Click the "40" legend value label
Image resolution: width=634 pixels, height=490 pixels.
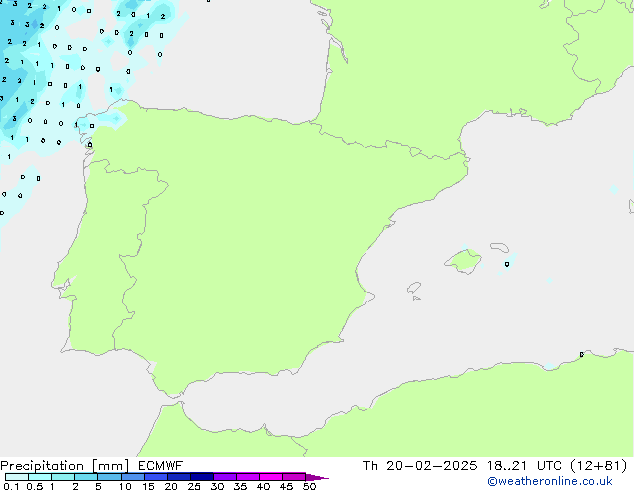[x=263, y=486]
